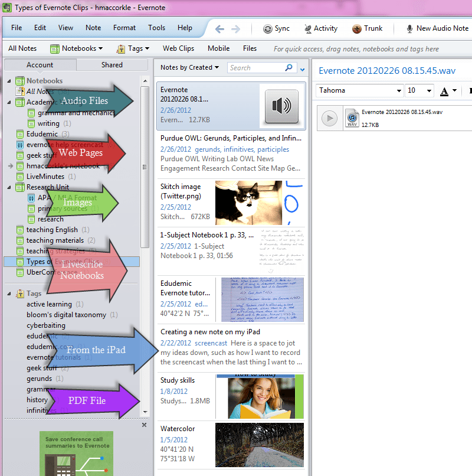Image resolution: width=472 pixels, height=476 pixels.
Task: Open Tags dropdown in shortcut bar
Action: coord(133,48)
